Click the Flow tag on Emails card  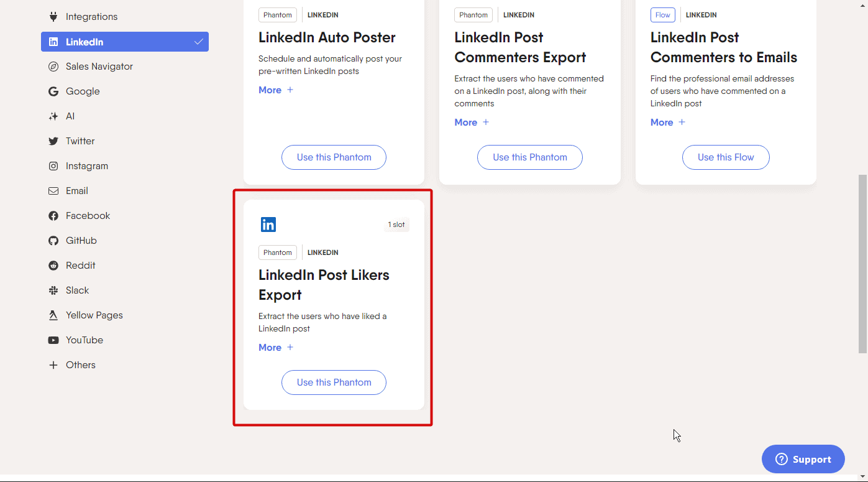pos(663,15)
